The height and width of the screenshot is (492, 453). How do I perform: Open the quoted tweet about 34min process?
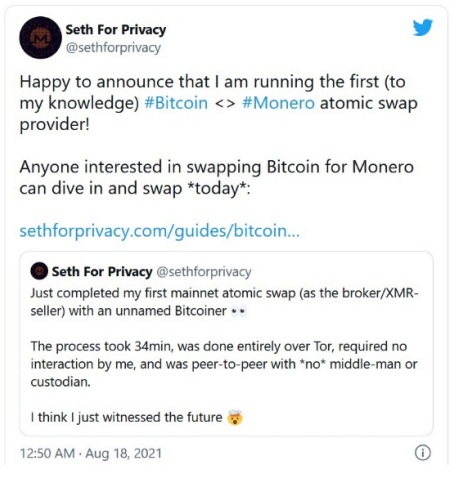tap(226, 344)
